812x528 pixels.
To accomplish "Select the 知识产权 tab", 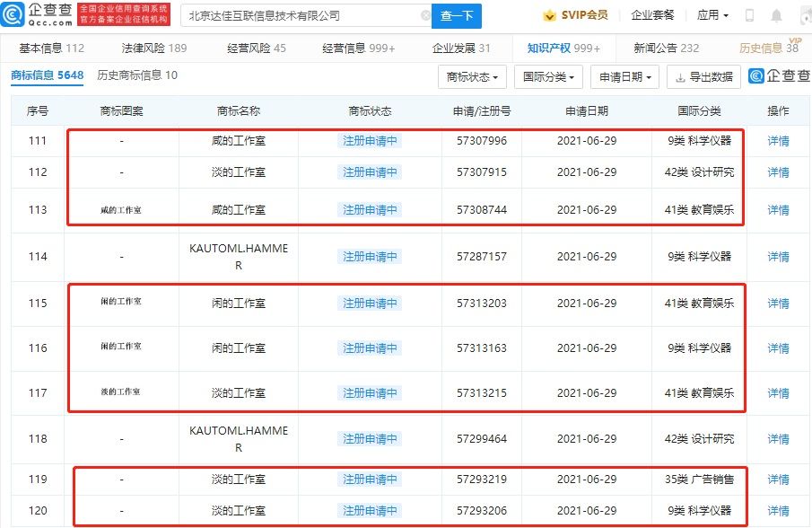I will click(x=563, y=48).
